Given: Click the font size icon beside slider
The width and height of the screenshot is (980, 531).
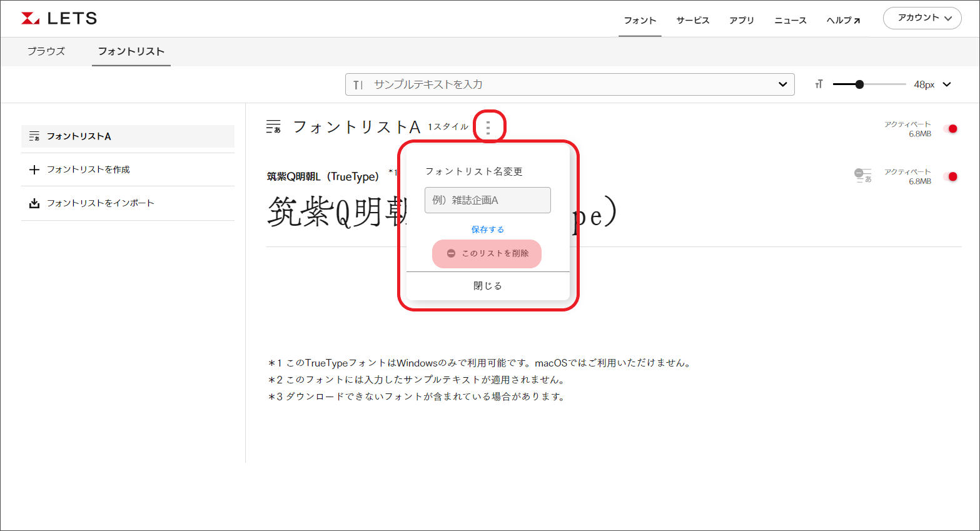Looking at the screenshot, I should click(819, 84).
